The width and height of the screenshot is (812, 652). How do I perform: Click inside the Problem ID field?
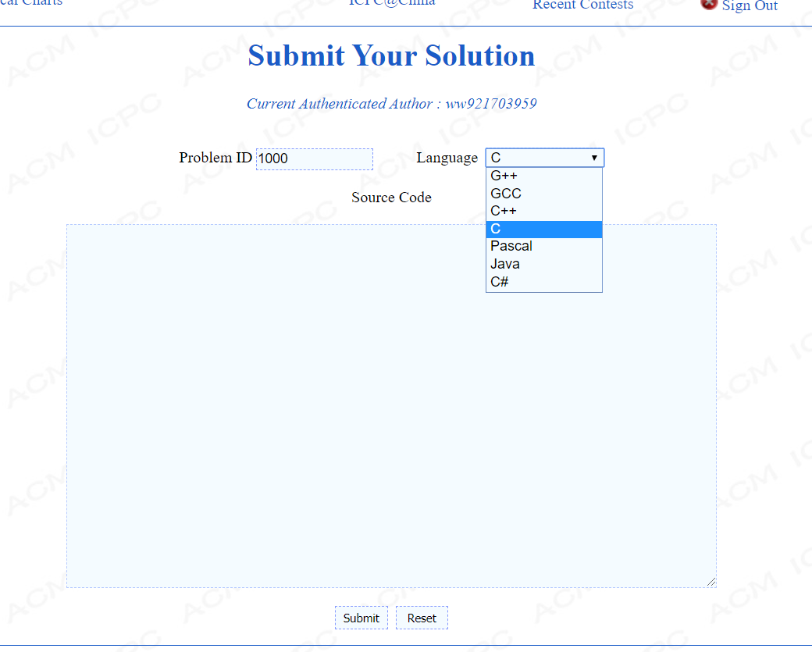(315, 159)
